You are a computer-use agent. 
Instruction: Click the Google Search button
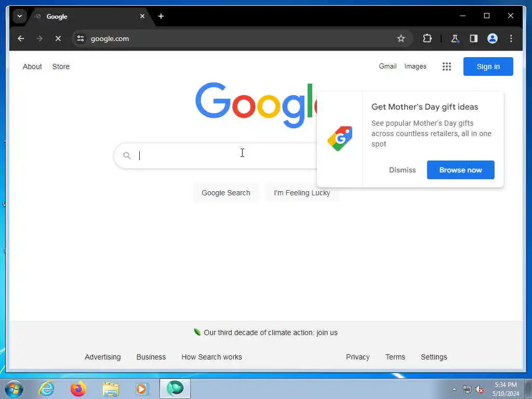point(225,193)
